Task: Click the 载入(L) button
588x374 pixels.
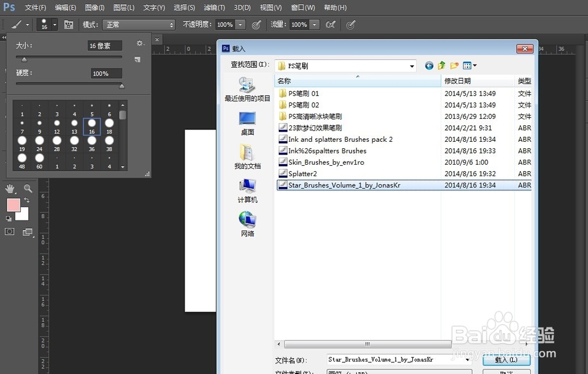Action: [506, 360]
